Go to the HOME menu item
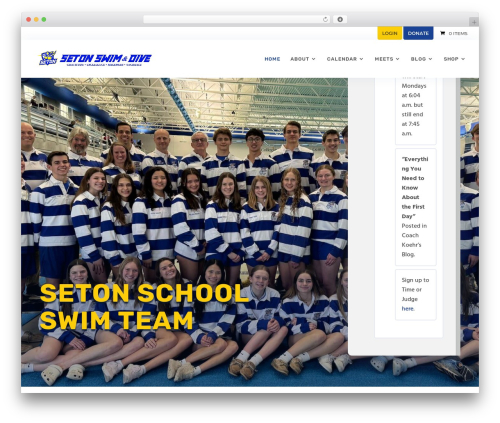The height and width of the screenshot is (423, 500). [272, 59]
